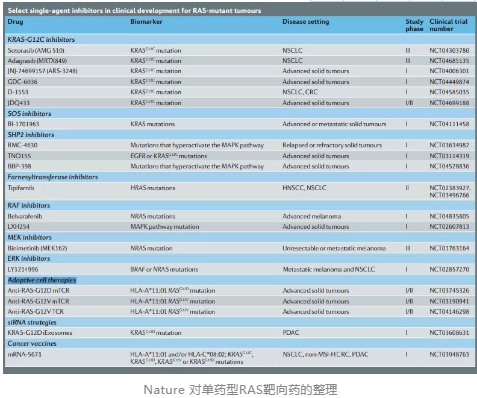Select trial number NCT04685135
477x398 pixels.
coord(449,61)
